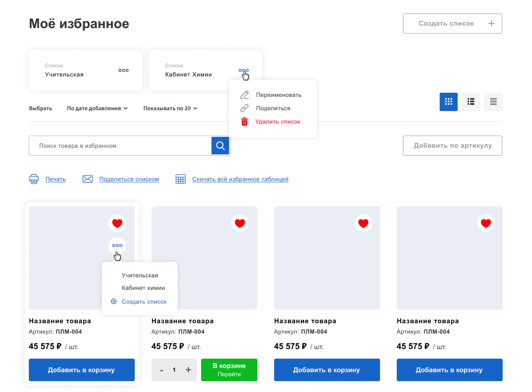Click three-dot menu on Кабинет Химии card
This screenshot has width=532, height=392.
click(x=243, y=70)
